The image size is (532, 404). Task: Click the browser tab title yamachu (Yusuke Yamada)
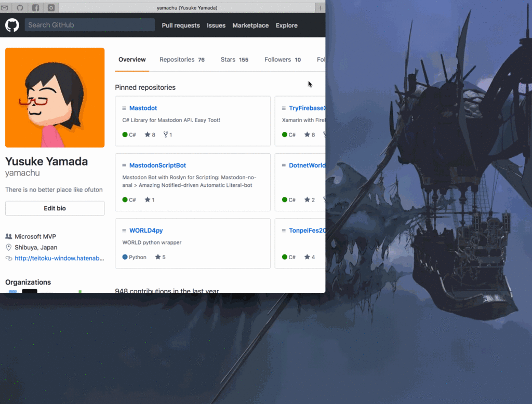pyautogui.click(x=187, y=8)
